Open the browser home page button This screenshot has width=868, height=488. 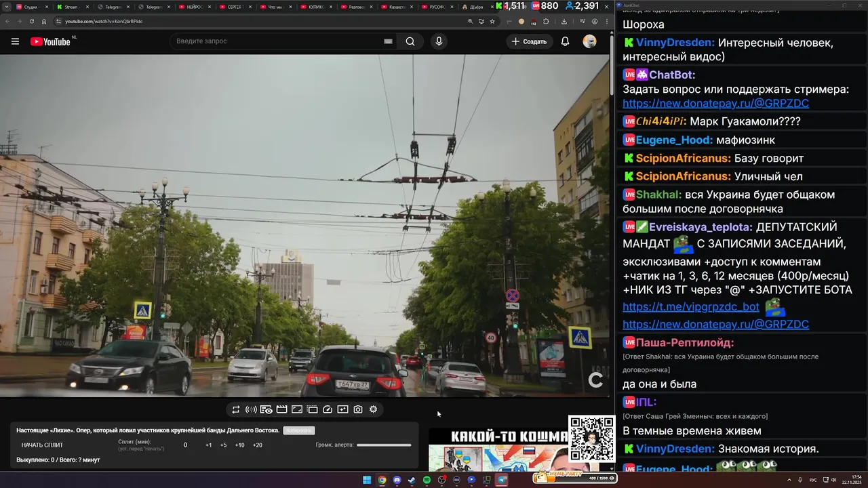(x=44, y=21)
